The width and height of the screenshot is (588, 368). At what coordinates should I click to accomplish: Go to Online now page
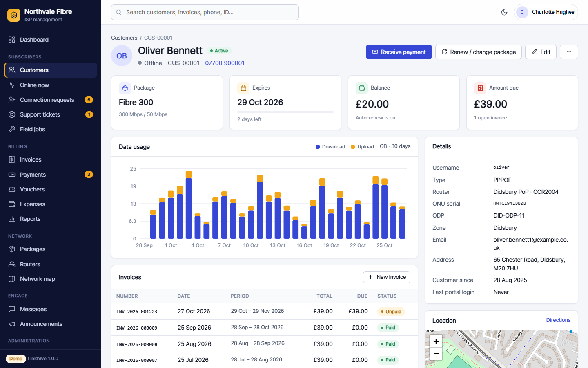pos(51,85)
